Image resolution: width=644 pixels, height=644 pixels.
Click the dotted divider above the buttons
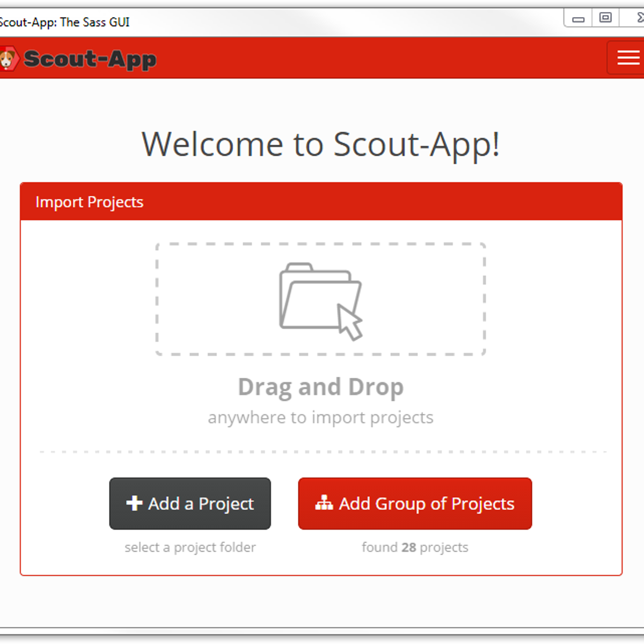pos(322,452)
